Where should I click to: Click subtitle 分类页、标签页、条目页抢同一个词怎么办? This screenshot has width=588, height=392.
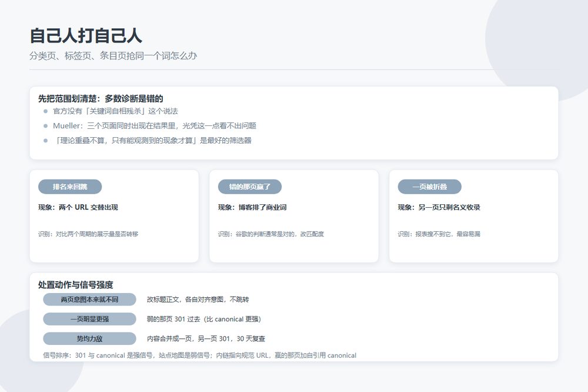[113, 55]
